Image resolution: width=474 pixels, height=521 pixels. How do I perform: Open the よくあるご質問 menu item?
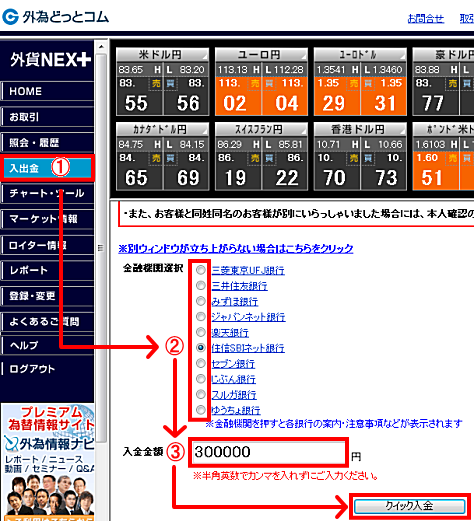[x=47, y=321]
